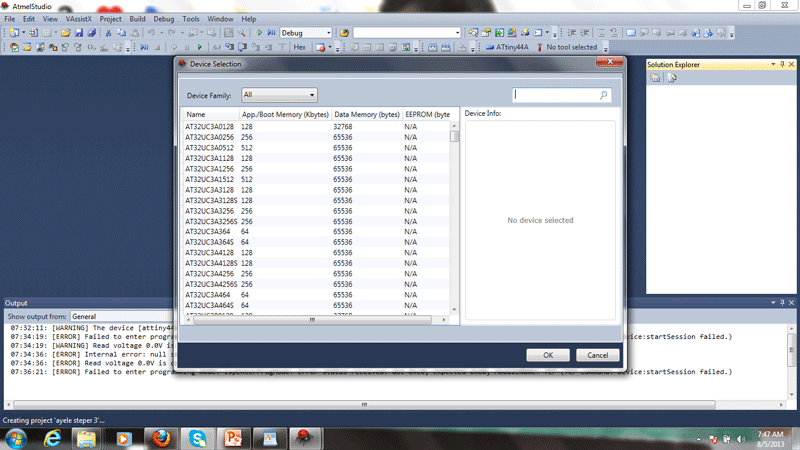Sort by Data Memory column header
800x450 pixels.
click(367, 114)
